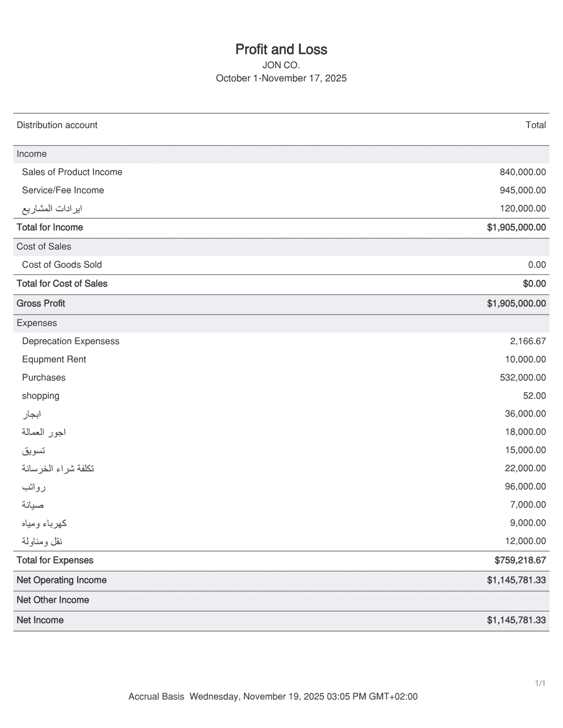
Task: Click the Net Operating Income label
Action: point(62,580)
